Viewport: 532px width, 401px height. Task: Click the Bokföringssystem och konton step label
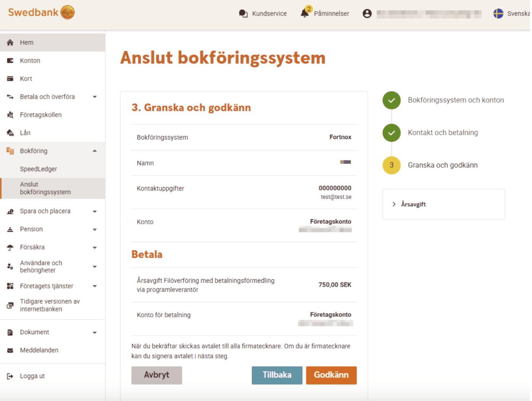tap(456, 100)
